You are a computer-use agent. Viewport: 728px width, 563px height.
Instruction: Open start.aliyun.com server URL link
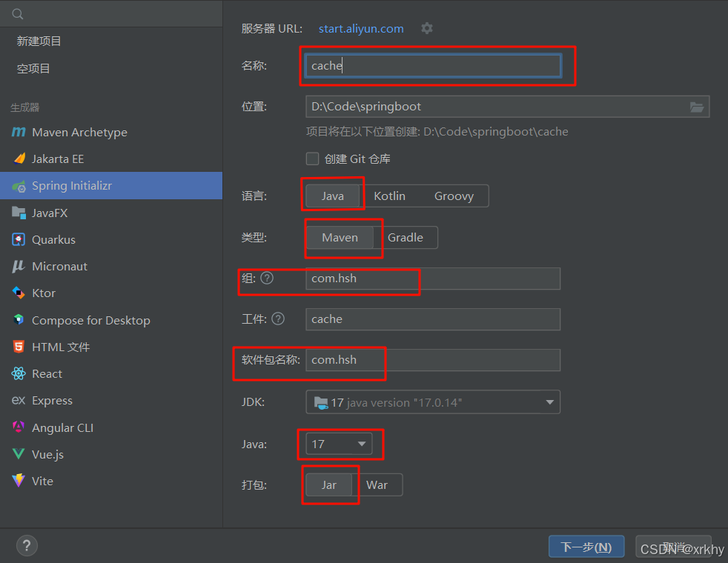point(361,29)
